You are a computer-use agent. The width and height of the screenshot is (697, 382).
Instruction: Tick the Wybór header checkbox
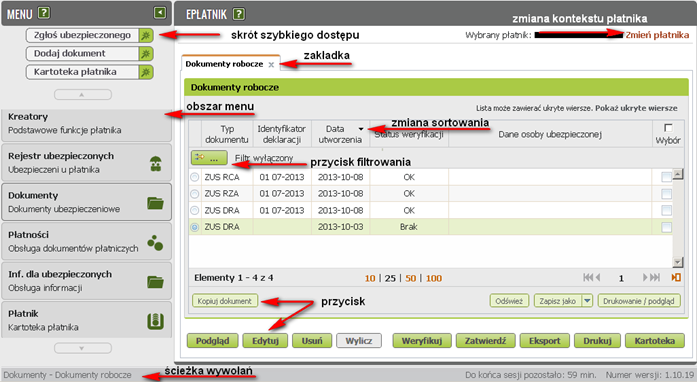[x=668, y=128]
